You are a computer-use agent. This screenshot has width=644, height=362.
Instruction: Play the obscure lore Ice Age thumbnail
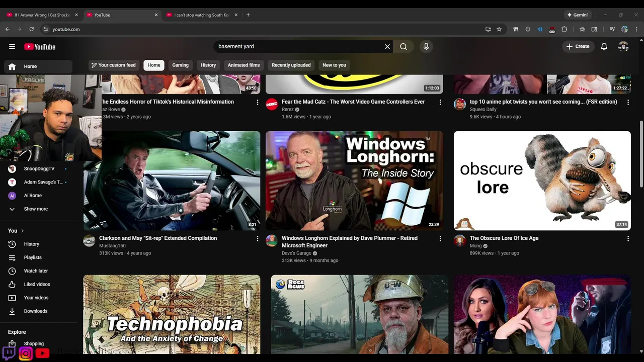click(x=542, y=180)
